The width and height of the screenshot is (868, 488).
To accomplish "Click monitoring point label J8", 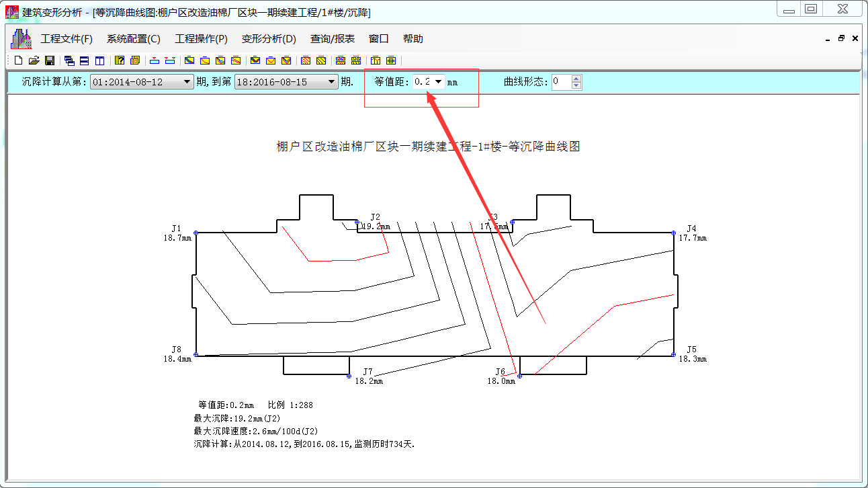I will (177, 350).
